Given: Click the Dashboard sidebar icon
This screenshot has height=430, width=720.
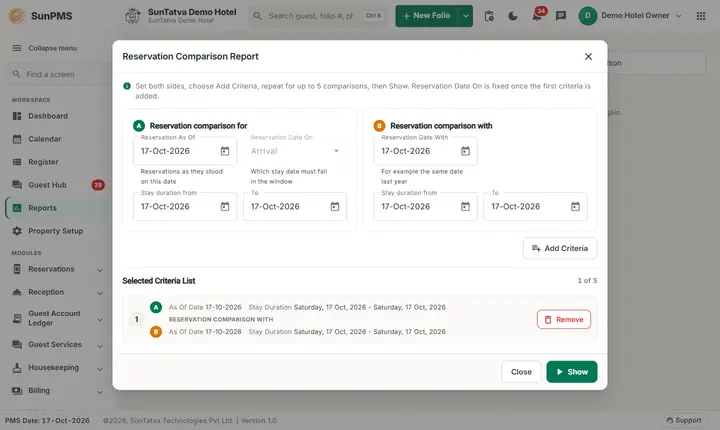Looking at the screenshot, I should click(x=17, y=116).
